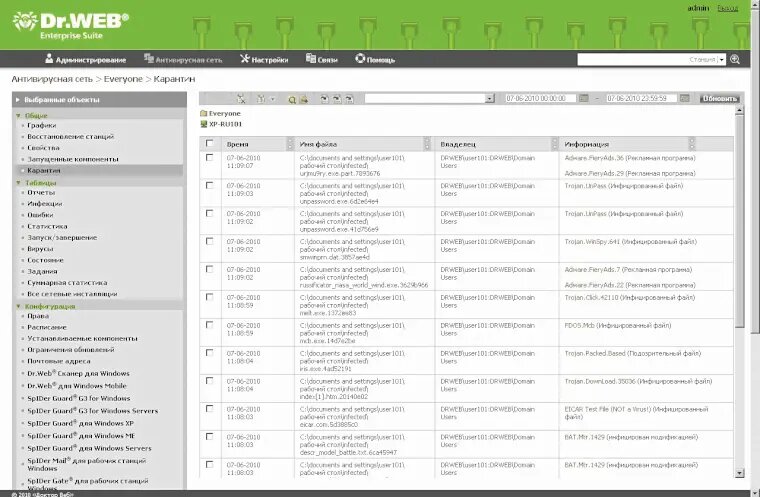Image resolution: width=760 pixels, height=497 pixels.
Task: Click the XP-RU101 station name
Action: click(225, 124)
